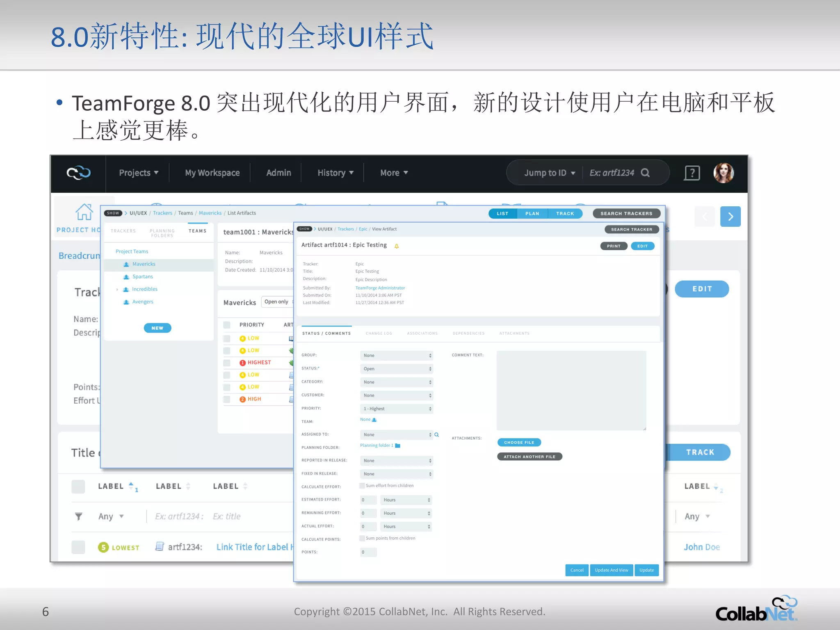Viewport: 840px width, 630px height.
Task: Open the Status dropdown showing Open
Action: (397, 369)
